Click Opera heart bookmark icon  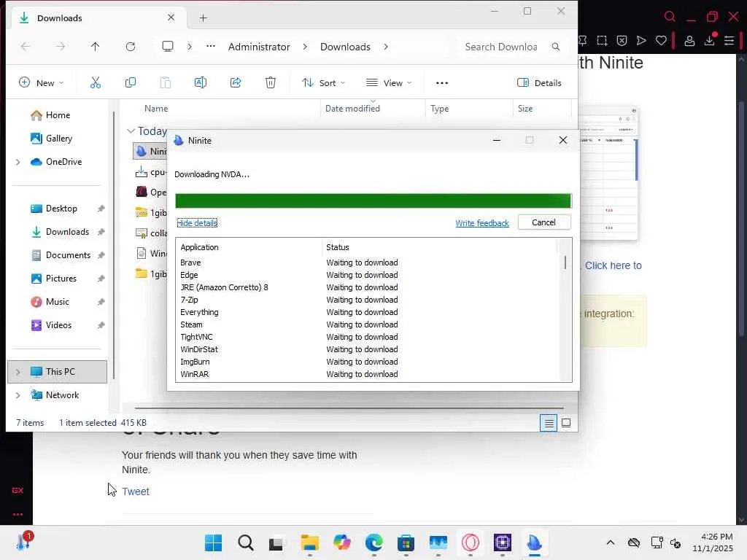tap(661, 41)
